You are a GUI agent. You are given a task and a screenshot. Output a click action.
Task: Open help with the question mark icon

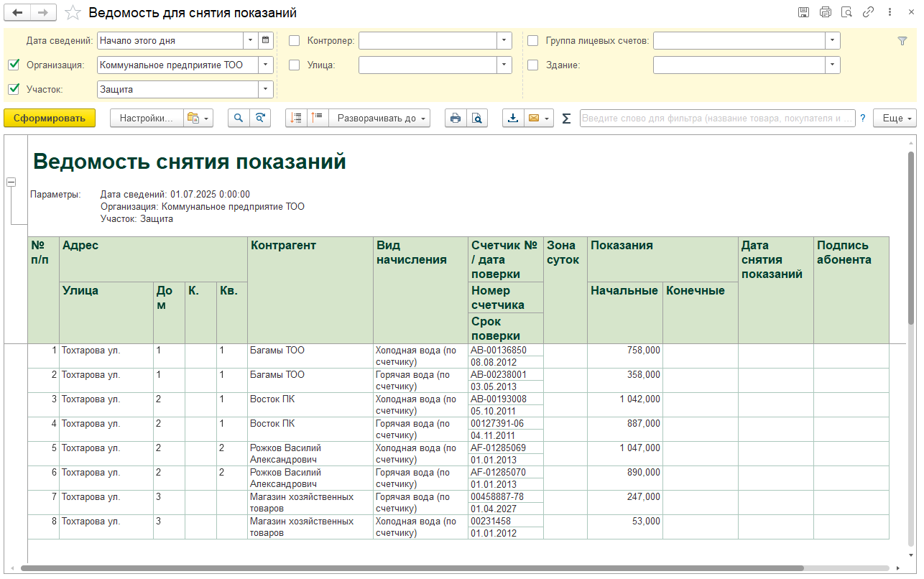click(863, 118)
